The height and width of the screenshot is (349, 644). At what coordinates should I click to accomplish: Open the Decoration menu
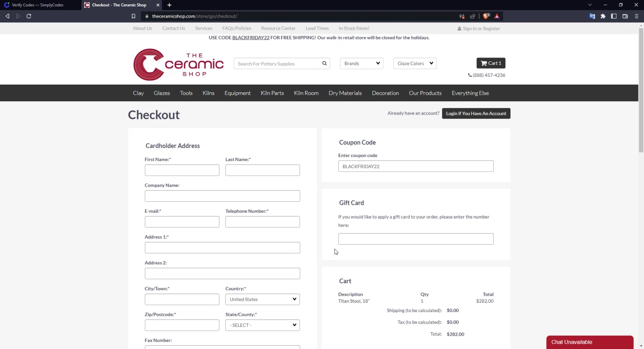point(385,93)
